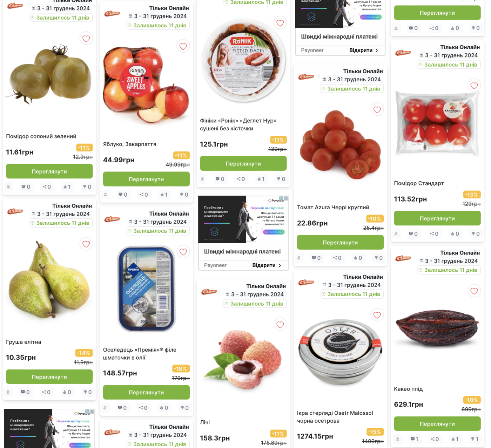Close the Payoneer ad in center column
The height and width of the screenshot is (448, 491).
[286, 198]
